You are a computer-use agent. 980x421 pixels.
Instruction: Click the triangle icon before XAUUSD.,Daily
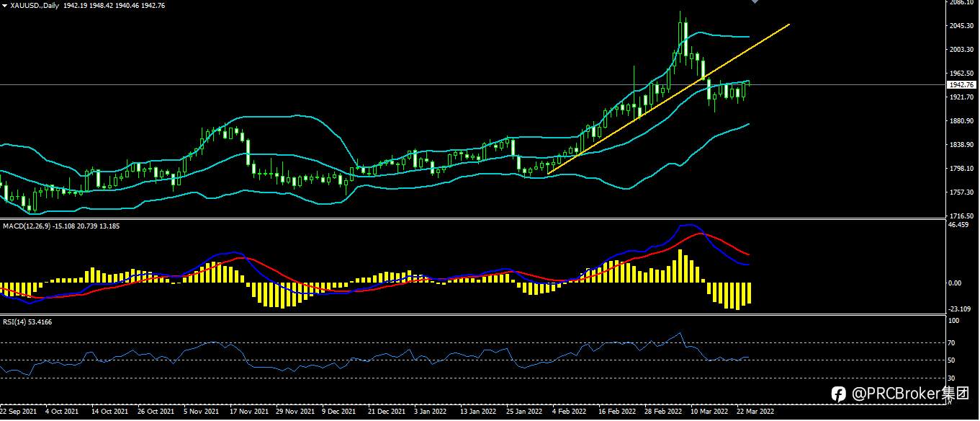(x=4, y=5)
